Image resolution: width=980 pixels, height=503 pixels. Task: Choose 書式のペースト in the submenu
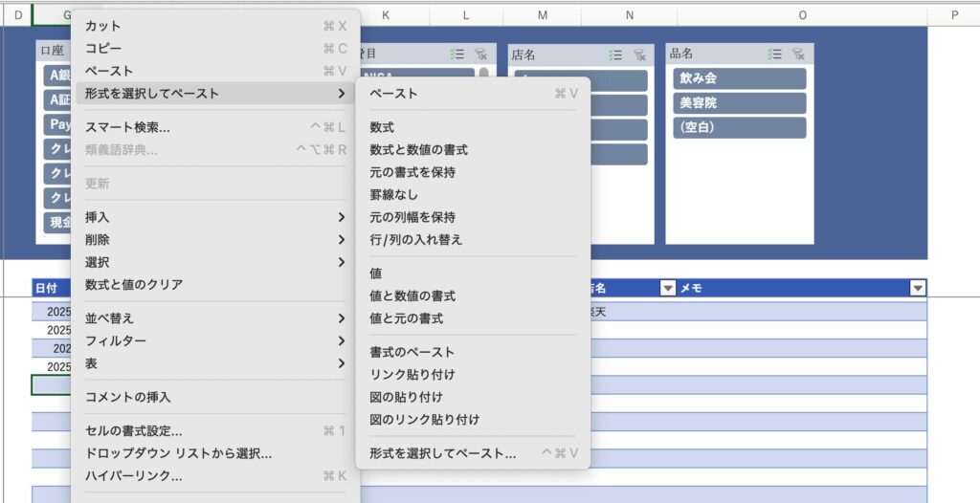412,352
